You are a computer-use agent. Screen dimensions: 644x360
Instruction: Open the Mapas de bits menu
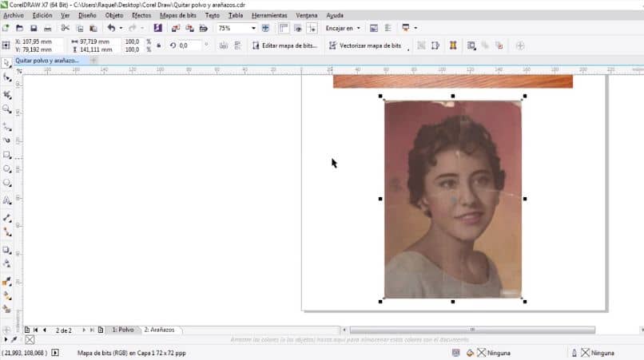pos(178,15)
